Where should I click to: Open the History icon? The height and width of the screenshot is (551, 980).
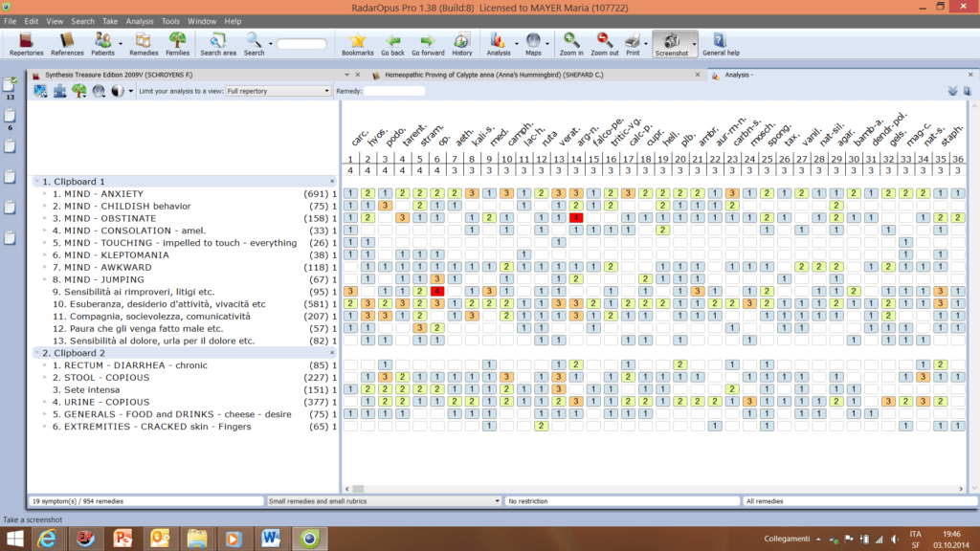[x=462, y=43]
